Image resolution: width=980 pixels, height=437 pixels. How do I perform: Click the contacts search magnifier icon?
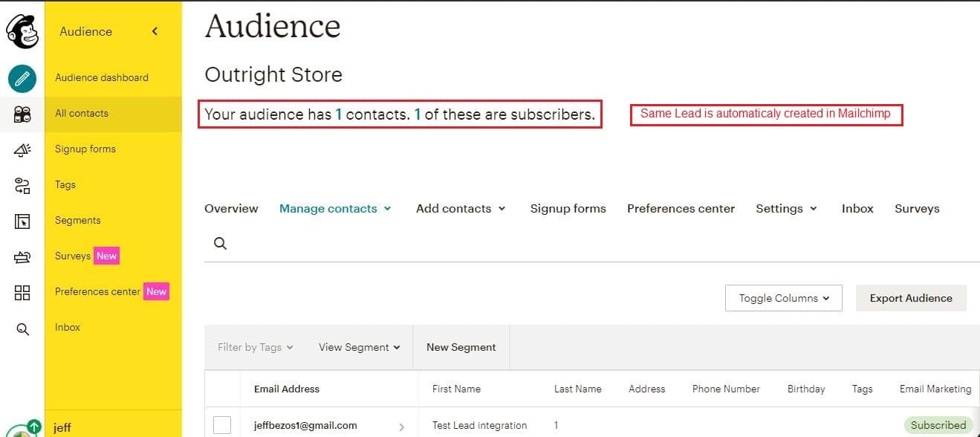220,243
